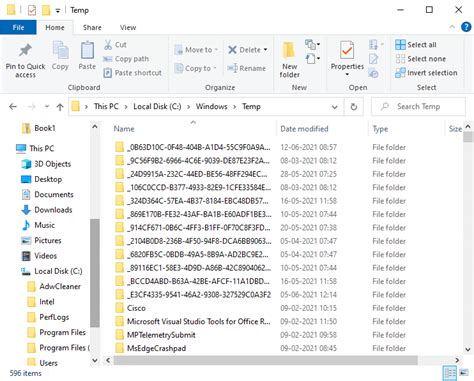Open the Copy to menu
474x381 pixels.
coord(195,68)
